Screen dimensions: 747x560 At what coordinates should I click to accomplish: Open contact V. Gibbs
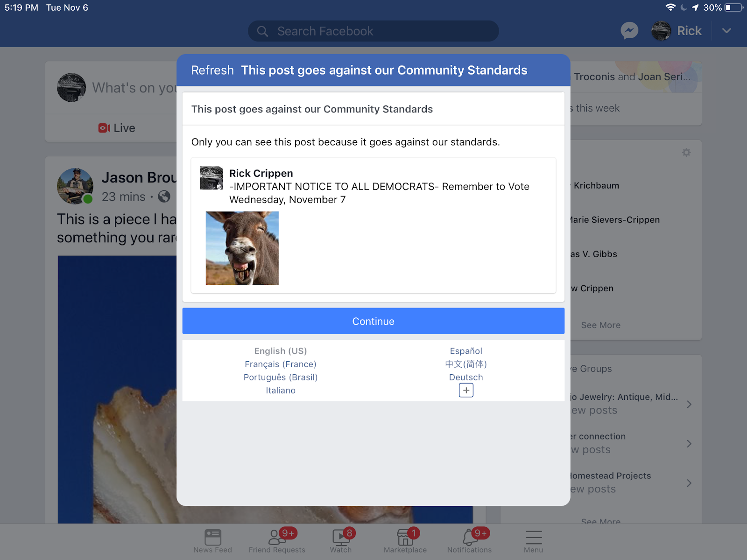(594, 254)
